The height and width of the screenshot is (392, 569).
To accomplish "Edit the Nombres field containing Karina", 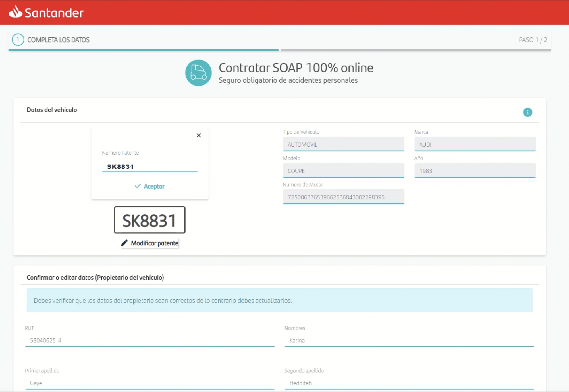I will (409, 340).
